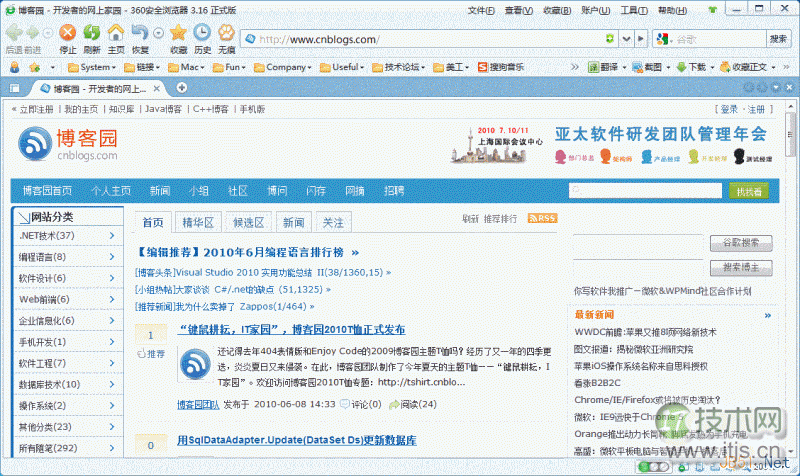This screenshot has height=476, width=800.
Task: Click the Restore (恢复) undo icon
Action: [139, 33]
